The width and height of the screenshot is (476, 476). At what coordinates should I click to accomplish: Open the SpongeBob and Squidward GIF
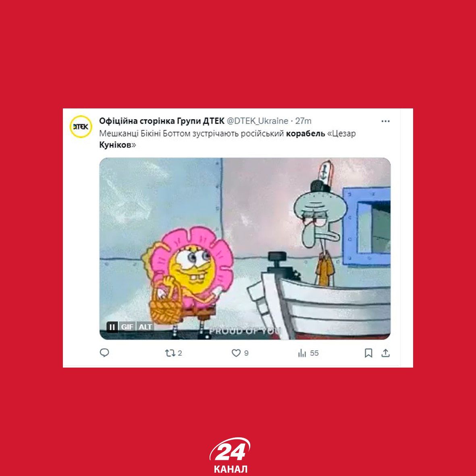245,248
